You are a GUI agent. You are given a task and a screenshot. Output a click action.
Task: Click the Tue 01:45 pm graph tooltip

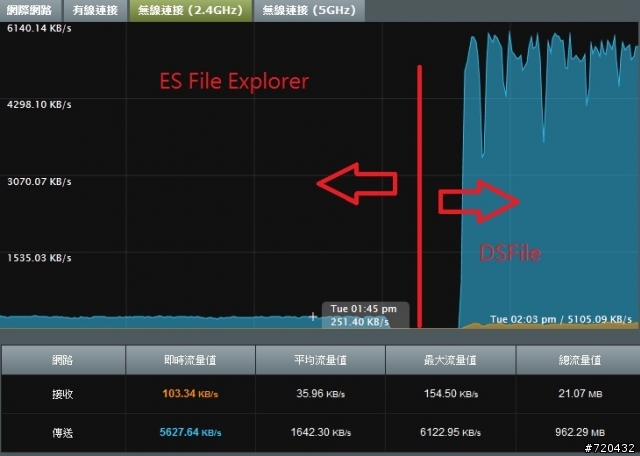click(x=365, y=315)
